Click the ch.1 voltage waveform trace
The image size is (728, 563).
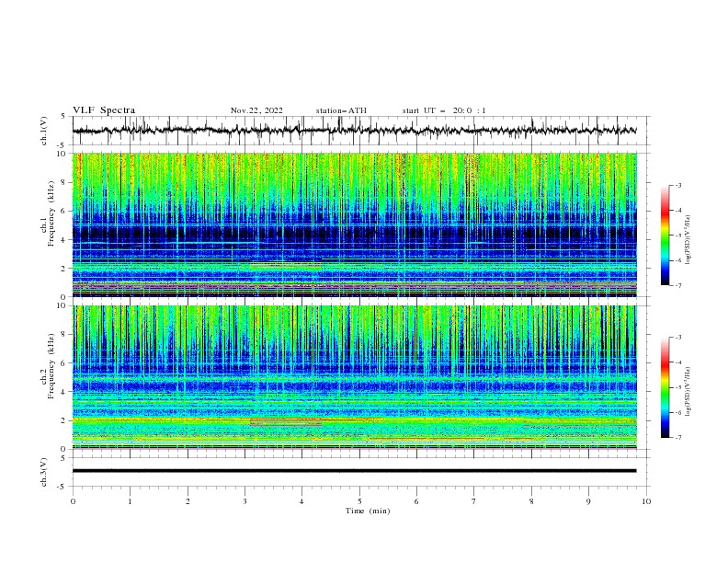[x=354, y=131]
